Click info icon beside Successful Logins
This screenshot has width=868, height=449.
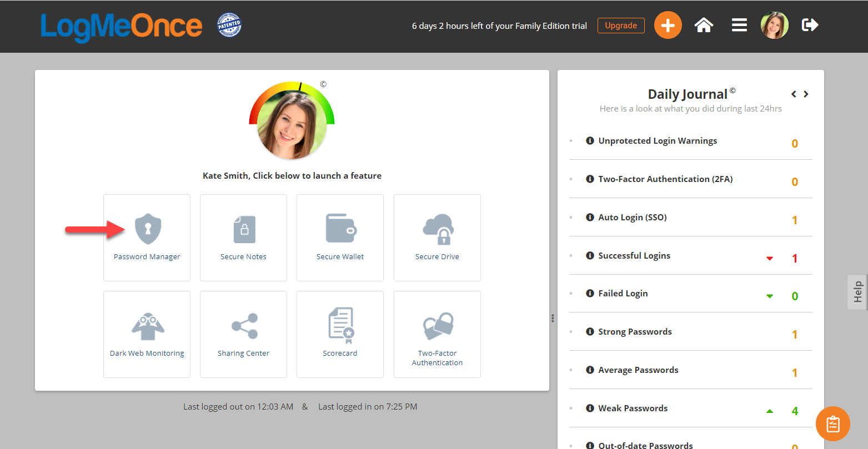coord(590,256)
